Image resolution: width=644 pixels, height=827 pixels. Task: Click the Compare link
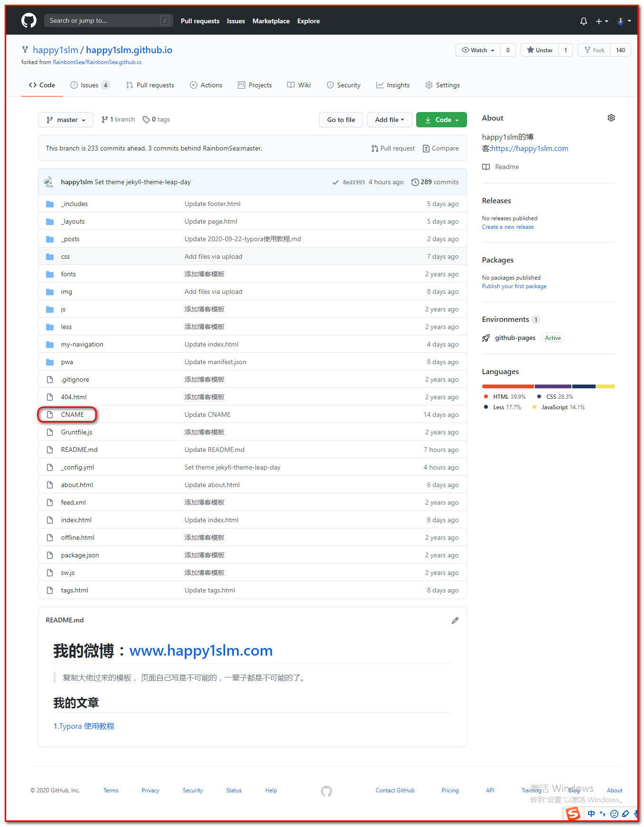pos(440,148)
